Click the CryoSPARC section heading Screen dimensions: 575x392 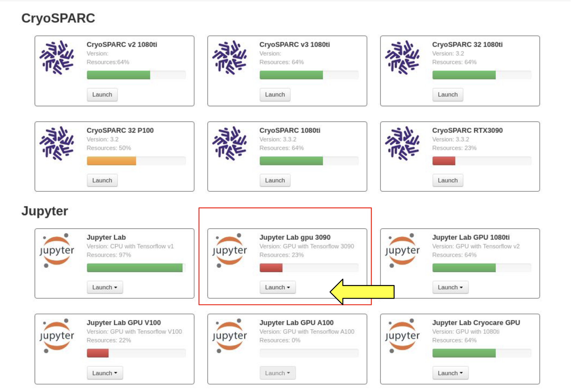point(58,18)
